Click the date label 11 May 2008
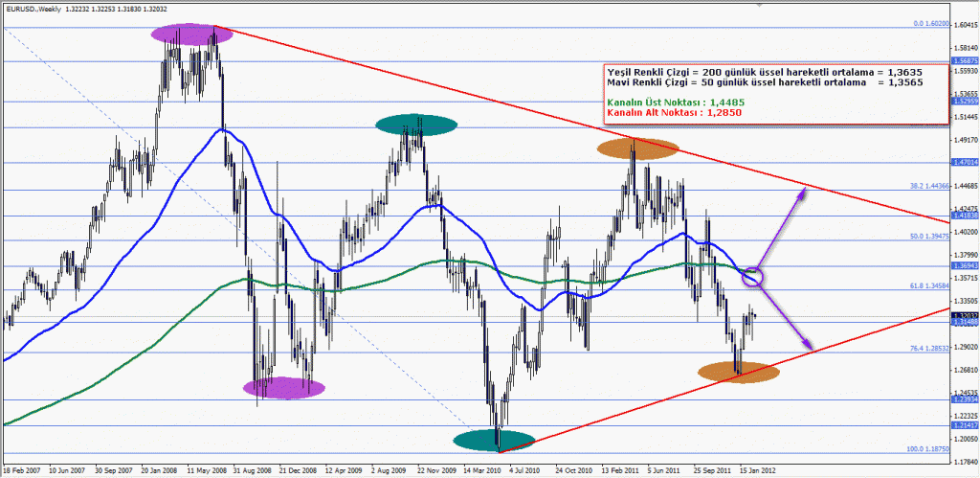 206,468
